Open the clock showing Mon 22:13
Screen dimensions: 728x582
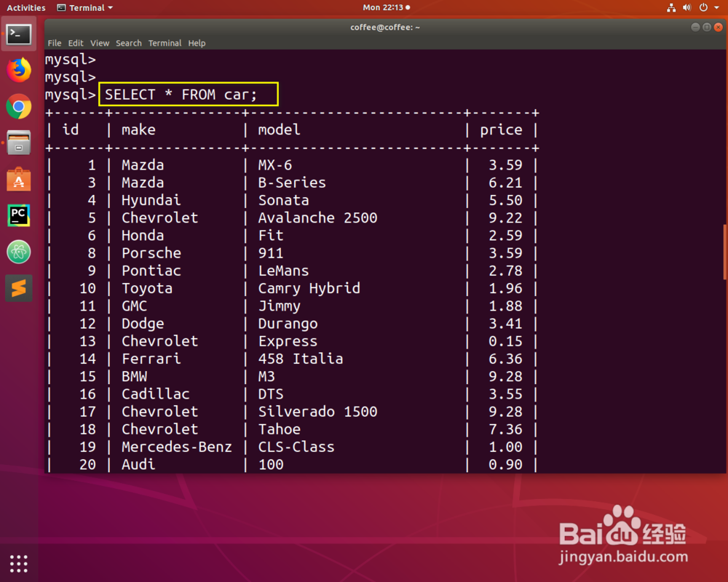(387, 7)
